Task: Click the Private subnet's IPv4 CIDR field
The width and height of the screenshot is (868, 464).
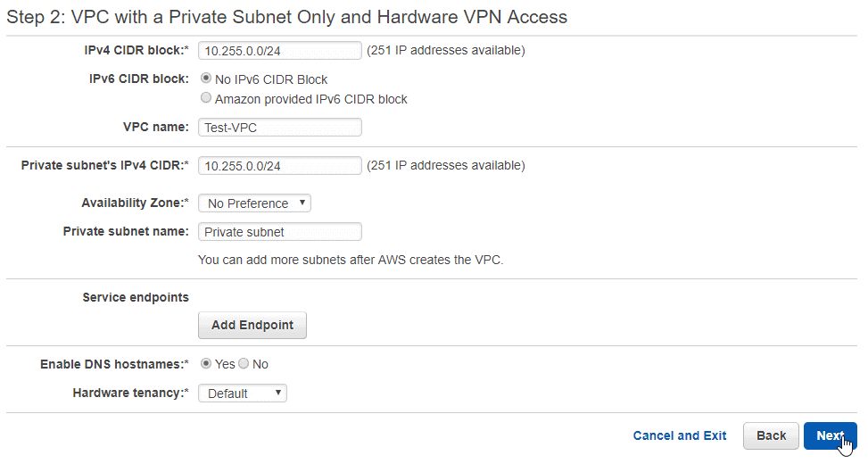Action: point(279,166)
